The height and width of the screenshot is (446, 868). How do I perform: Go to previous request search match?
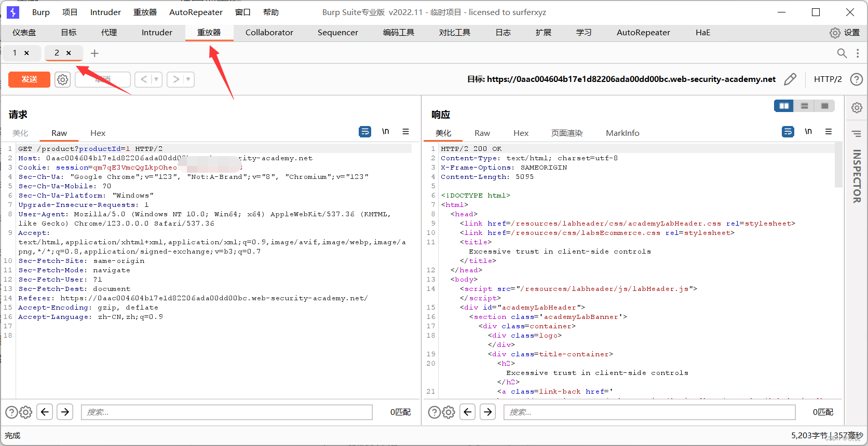coord(45,412)
